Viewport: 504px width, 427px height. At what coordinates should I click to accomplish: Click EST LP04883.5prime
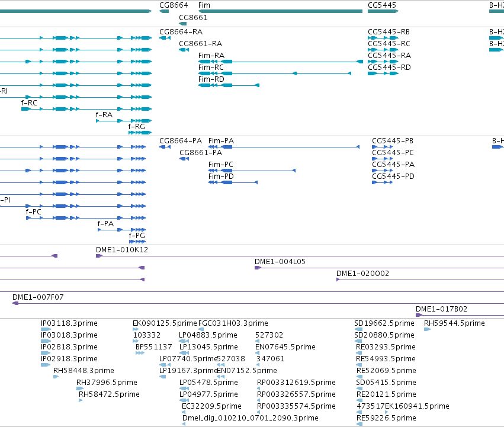coord(208,335)
